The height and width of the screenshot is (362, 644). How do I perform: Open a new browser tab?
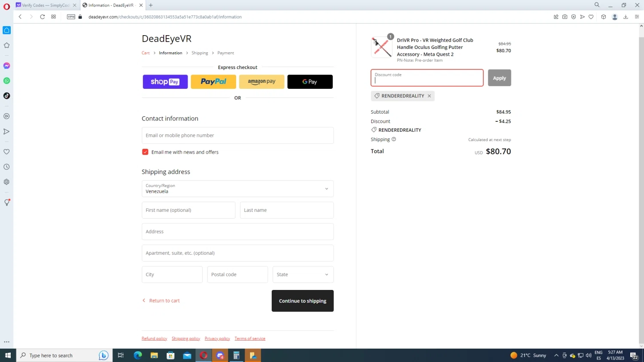click(x=151, y=5)
